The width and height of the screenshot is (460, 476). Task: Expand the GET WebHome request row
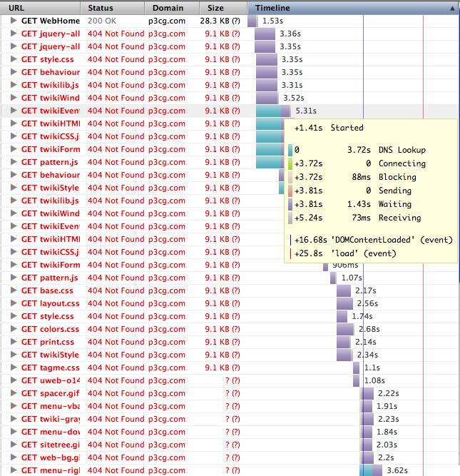14,21
